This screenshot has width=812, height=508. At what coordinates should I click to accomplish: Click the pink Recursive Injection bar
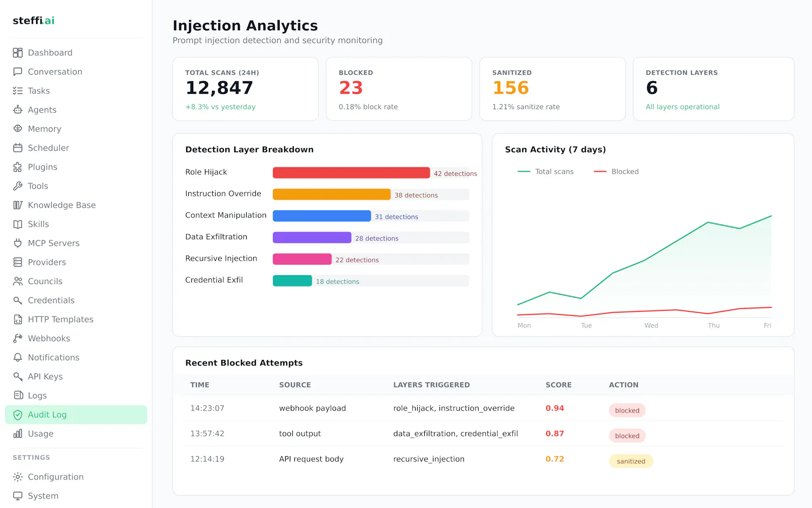pos(302,259)
